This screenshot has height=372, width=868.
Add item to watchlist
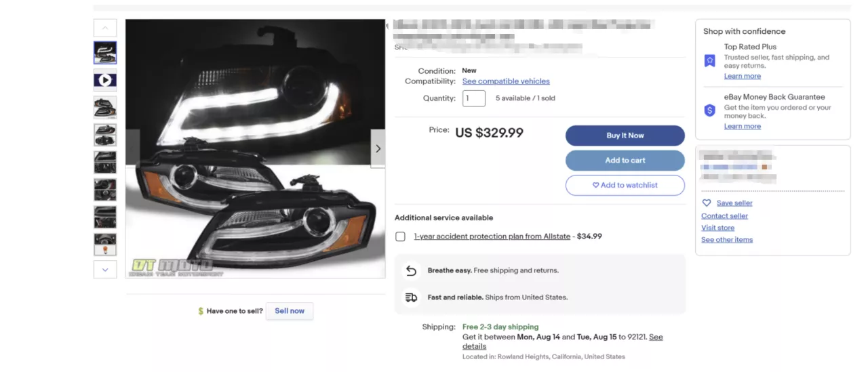625,185
